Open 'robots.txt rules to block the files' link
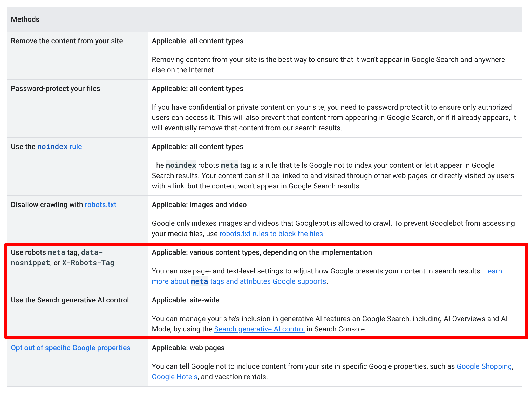This screenshot has height=395, width=532. pos(271,234)
